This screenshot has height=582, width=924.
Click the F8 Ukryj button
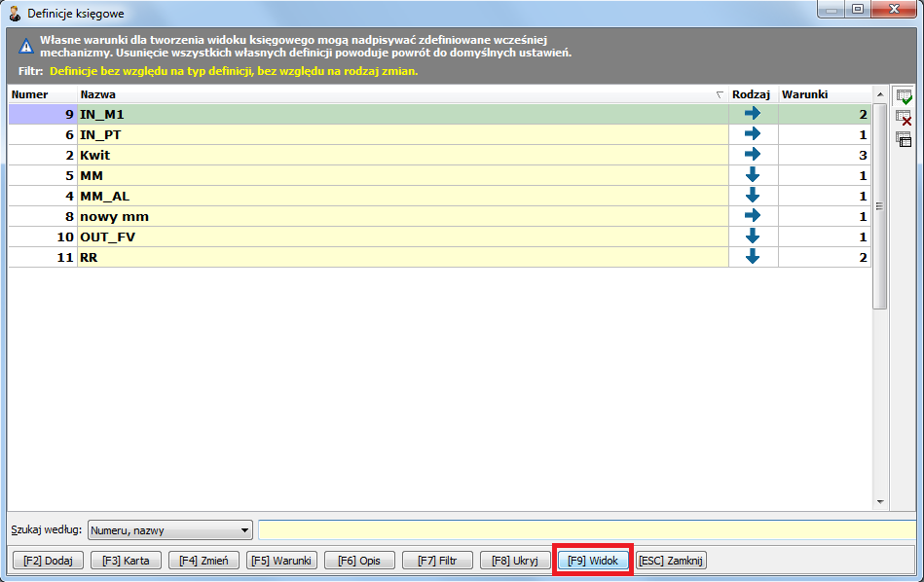pyautogui.click(x=515, y=561)
